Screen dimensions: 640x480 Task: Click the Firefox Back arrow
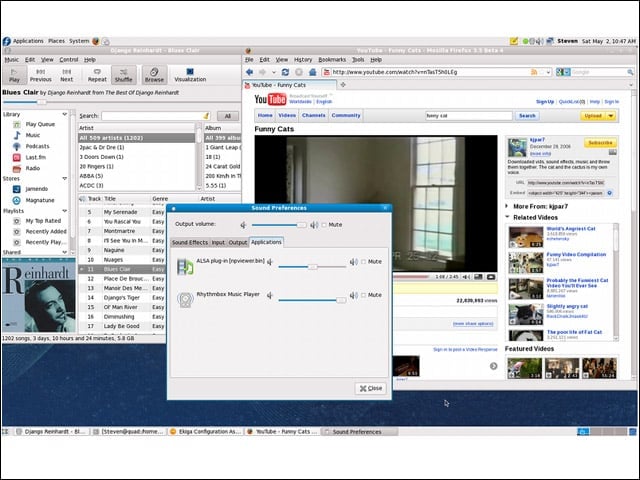pyautogui.click(x=249, y=72)
